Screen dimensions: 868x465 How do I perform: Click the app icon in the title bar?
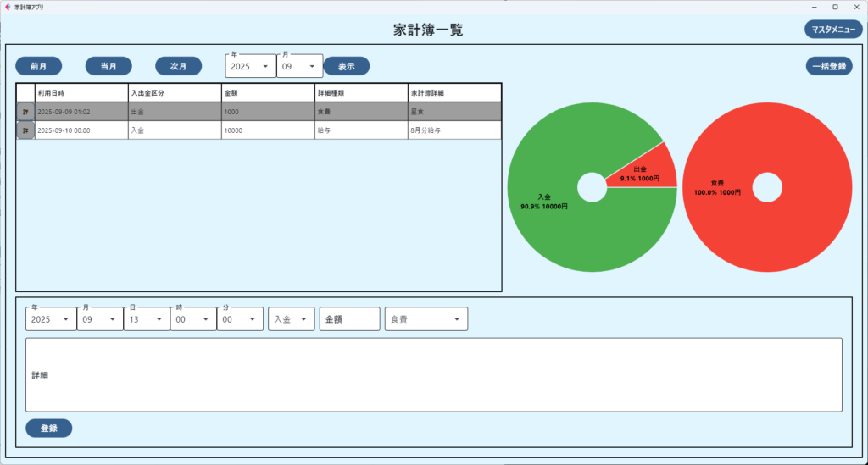(x=8, y=7)
